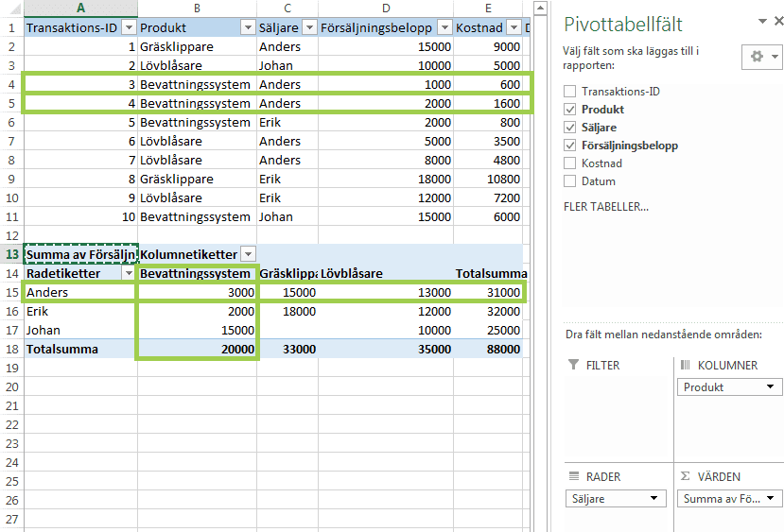The width and height of the screenshot is (784, 532).
Task: Click the KOLUMNER area icon
Action: tap(686, 365)
